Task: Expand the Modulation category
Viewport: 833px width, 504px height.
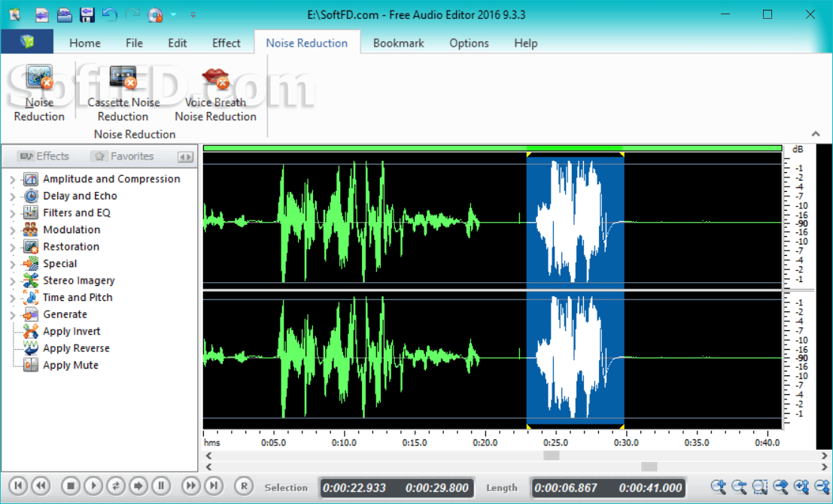Action: pyautogui.click(x=13, y=231)
